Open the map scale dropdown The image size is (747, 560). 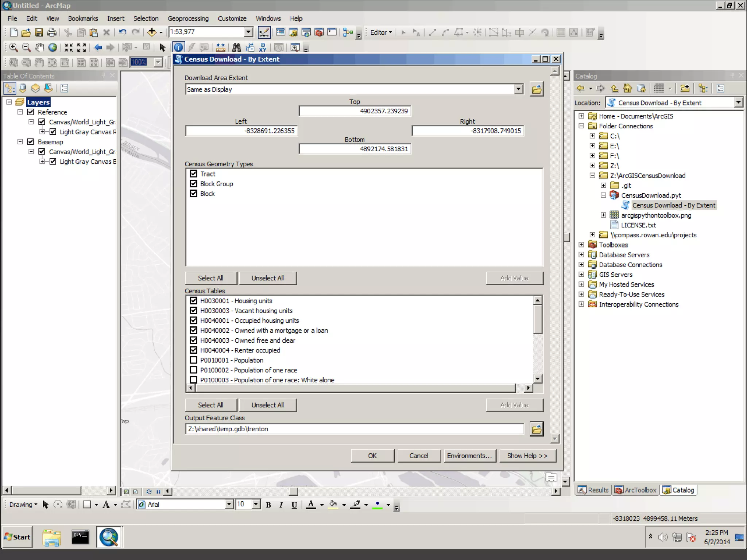click(248, 32)
